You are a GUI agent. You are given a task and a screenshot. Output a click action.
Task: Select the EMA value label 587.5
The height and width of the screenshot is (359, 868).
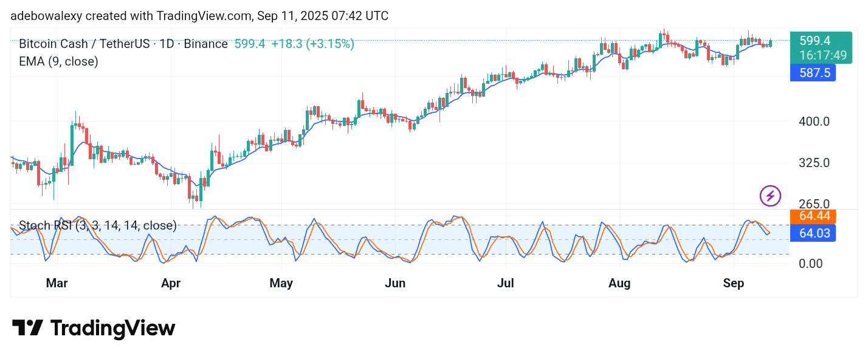813,73
